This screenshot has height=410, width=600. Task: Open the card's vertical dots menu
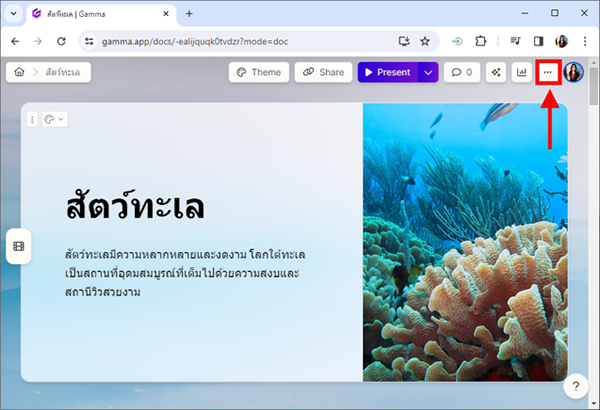pos(32,119)
